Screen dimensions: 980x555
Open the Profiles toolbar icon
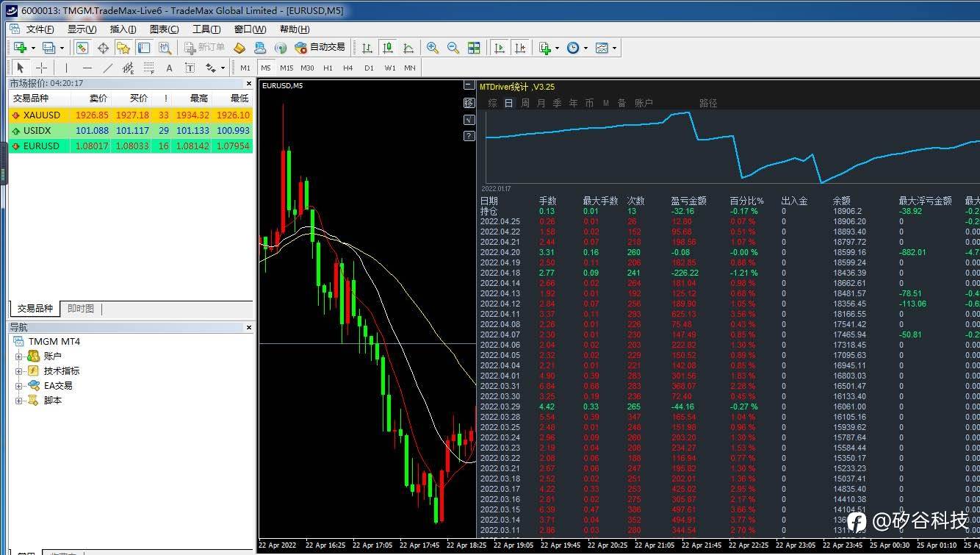(x=48, y=48)
